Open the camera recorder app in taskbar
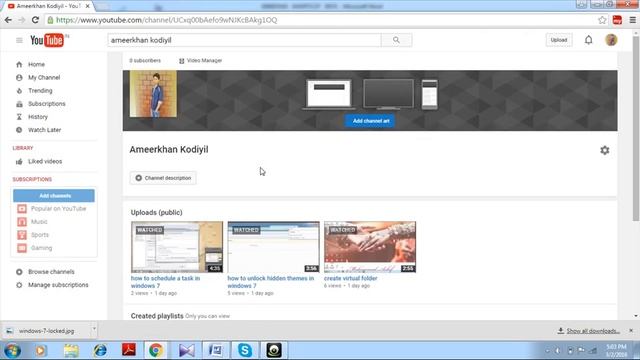 (x=274, y=350)
